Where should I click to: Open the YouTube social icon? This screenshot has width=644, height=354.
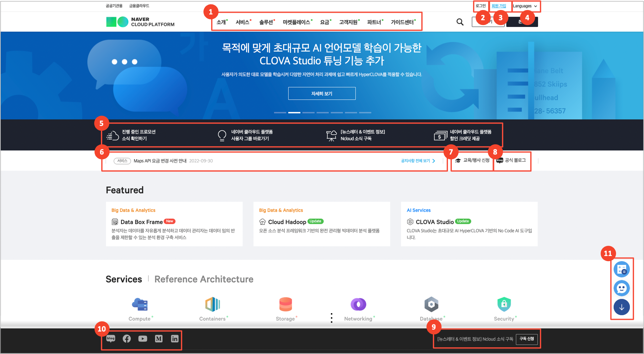143,339
